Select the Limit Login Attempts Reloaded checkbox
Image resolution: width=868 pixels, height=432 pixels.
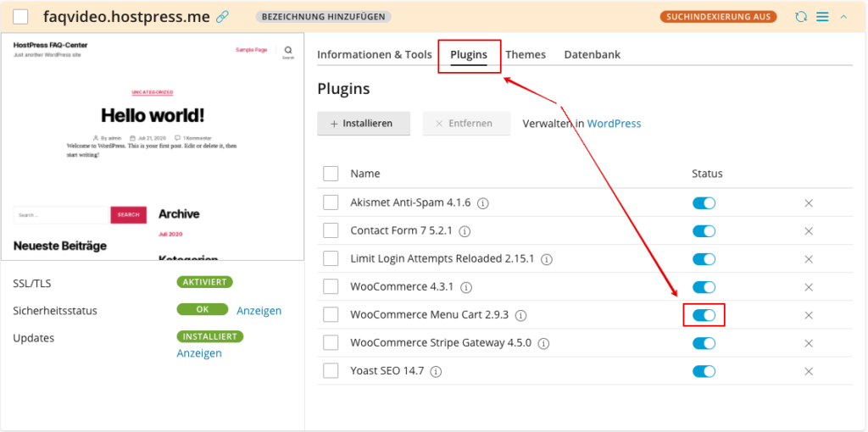[331, 258]
